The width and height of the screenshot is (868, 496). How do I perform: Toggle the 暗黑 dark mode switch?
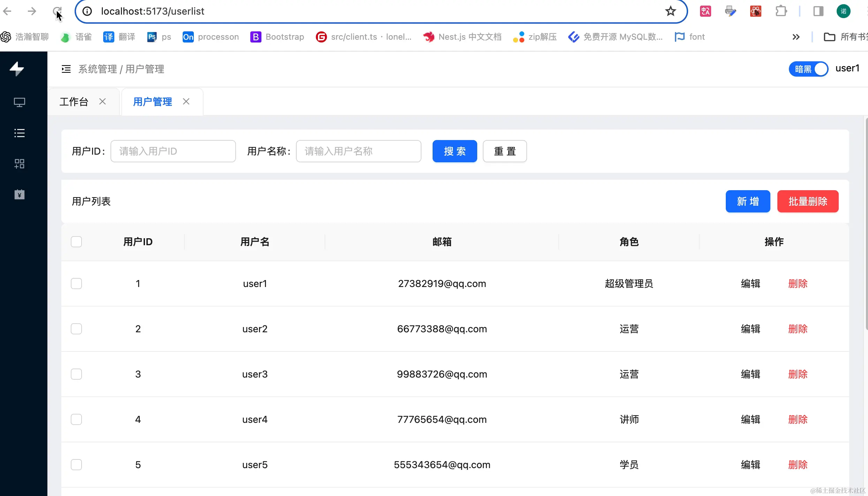click(x=808, y=69)
